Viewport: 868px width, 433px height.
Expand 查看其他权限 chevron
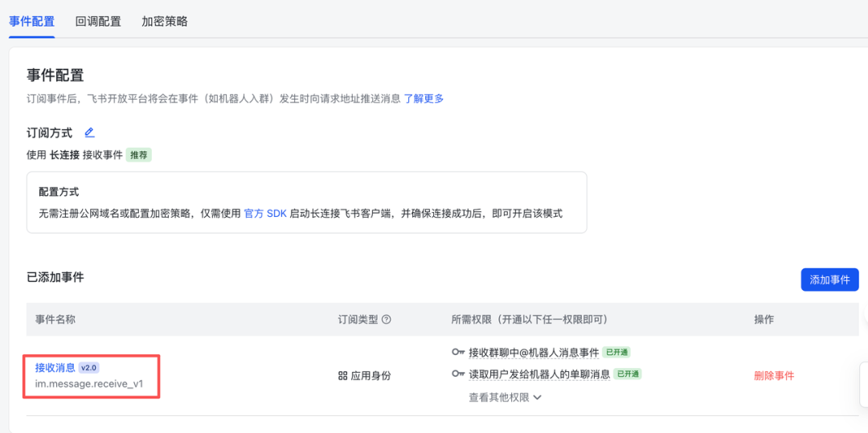point(536,397)
